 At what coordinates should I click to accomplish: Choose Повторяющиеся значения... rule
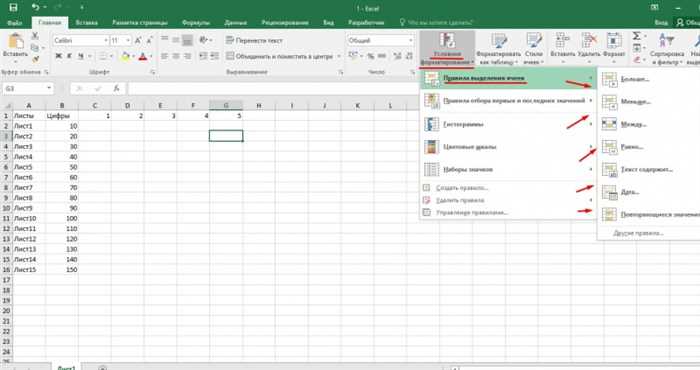(x=649, y=215)
